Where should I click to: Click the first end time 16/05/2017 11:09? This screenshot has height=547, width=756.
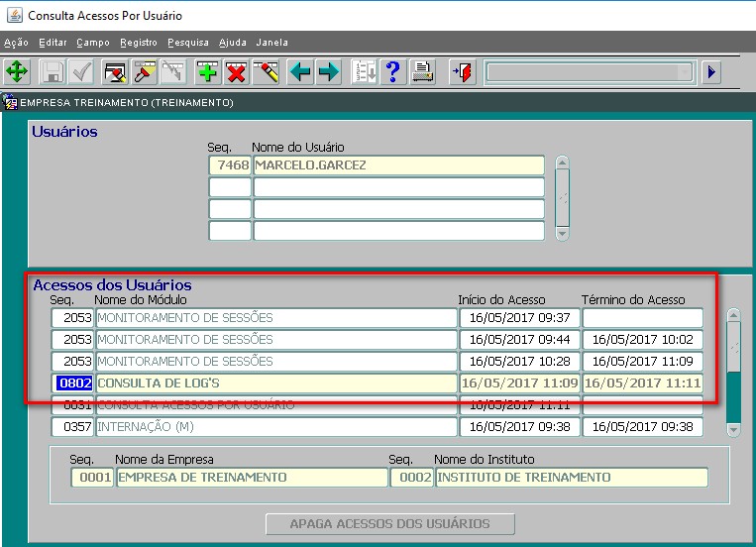[642, 362]
